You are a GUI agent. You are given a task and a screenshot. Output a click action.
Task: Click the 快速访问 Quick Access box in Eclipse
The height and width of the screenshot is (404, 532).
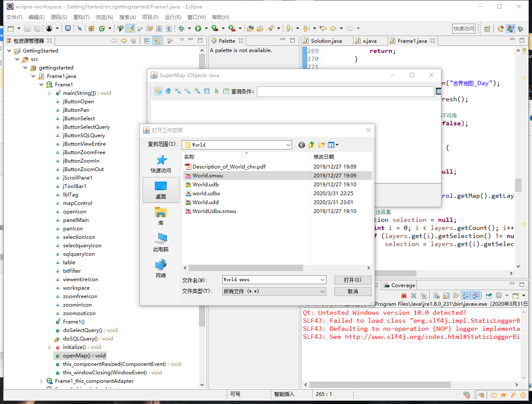(464, 28)
